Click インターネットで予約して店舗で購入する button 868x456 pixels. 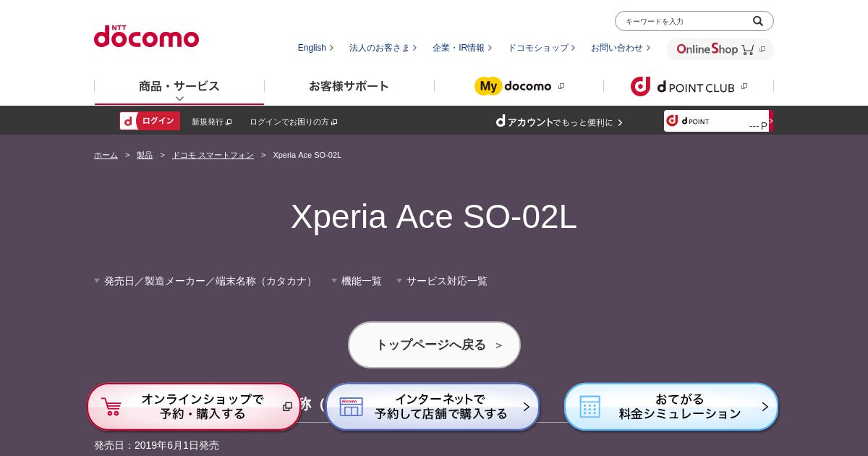coord(433,407)
